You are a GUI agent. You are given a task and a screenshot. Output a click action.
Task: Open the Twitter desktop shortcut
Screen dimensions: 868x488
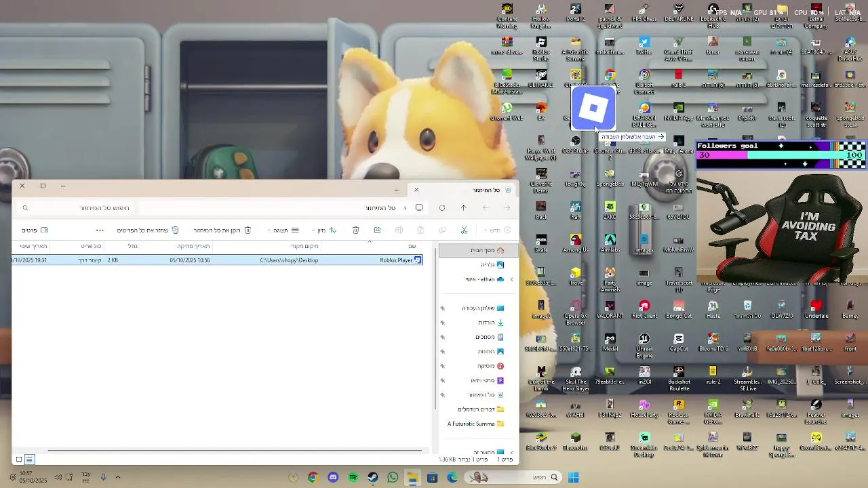(644, 46)
